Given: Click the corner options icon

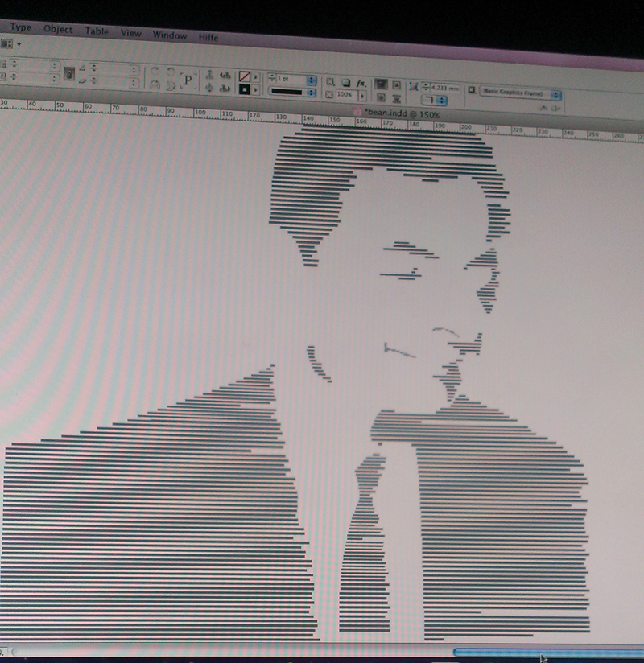Looking at the screenshot, I should pyautogui.click(x=414, y=87).
